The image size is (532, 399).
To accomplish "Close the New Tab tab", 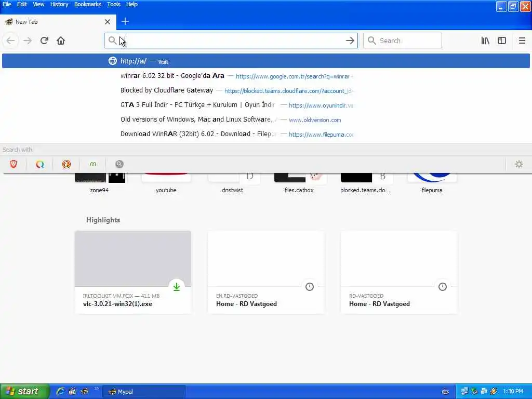I will coord(108,22).
